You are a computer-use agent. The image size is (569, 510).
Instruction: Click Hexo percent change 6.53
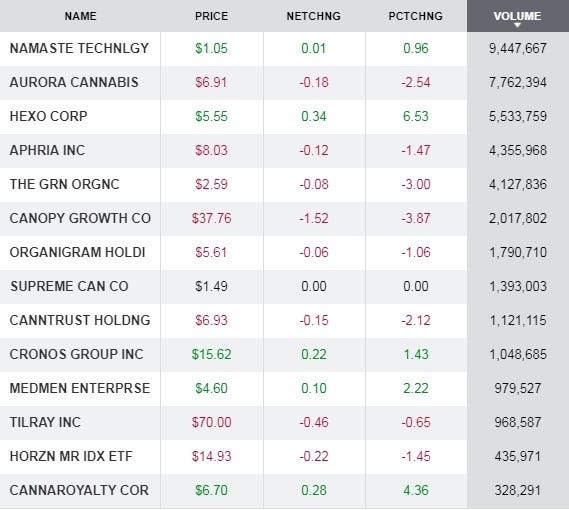click(x=416, y=116)
